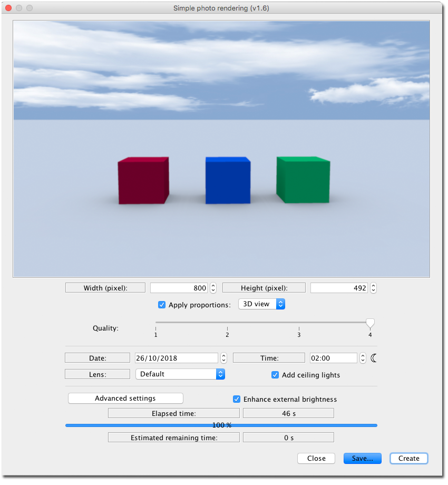The height and width of the screenshot is (485, 448).
Task: Click the Time field showing 02:00
Action: [334, 358]
